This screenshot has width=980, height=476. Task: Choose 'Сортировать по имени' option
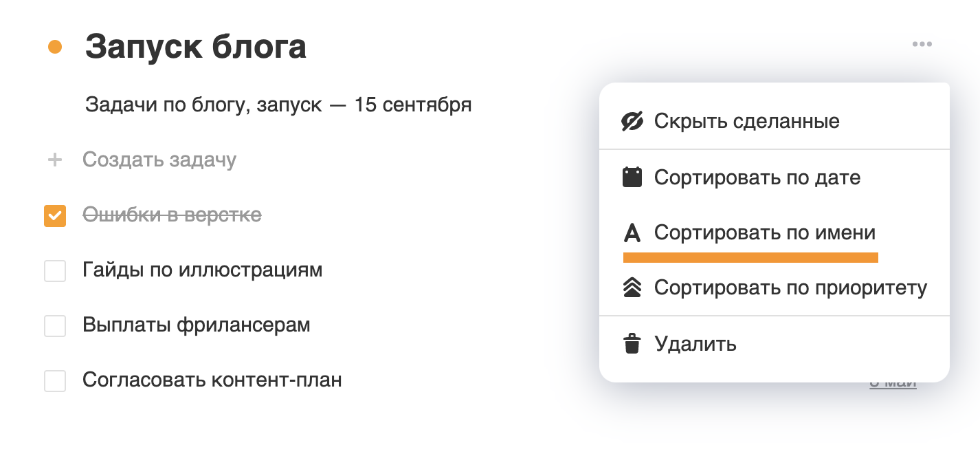[764, 233]
